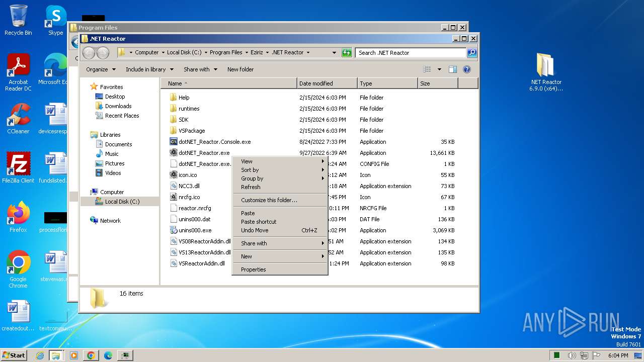Click the Explorer back arrow button
Image resolution: width=644 pixels, height=362 pixels.
coord(89,52)
